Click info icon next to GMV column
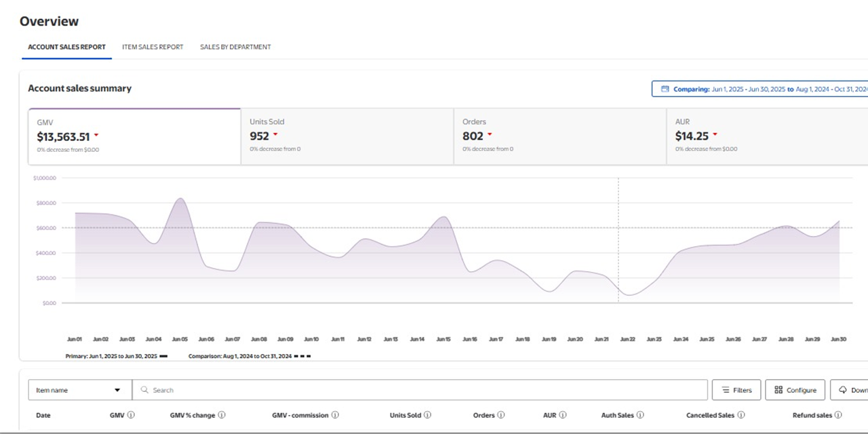The width and height of the screenshot is (868, 434). point(131,415)
